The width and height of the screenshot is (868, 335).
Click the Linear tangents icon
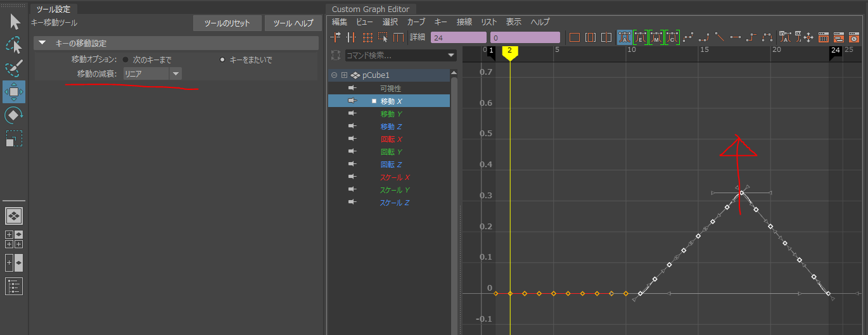tap(720, 37)
